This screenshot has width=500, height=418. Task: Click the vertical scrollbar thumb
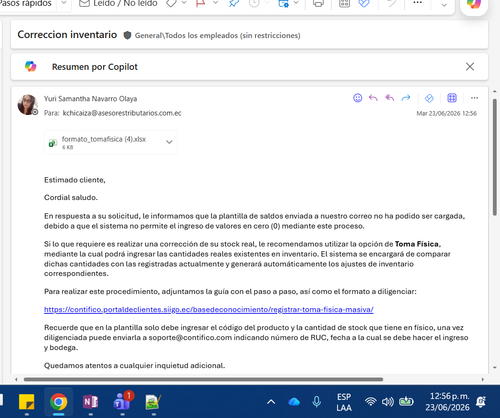click(x=495, y=157)
